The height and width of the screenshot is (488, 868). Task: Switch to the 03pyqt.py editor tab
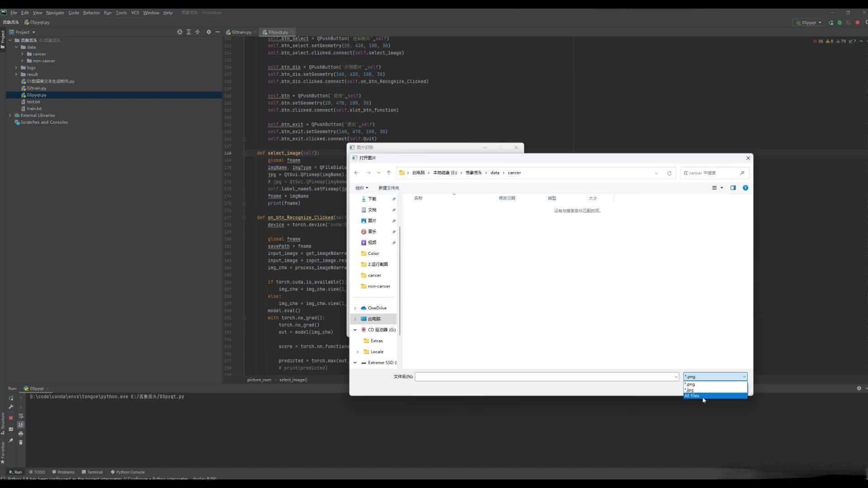(277, 32)
